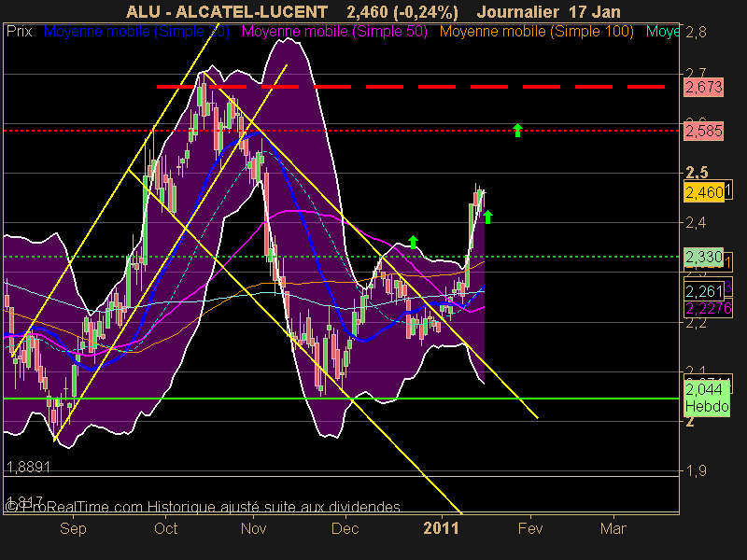Click the '17 Jan' date in the title
This screenshot has height=560, width=747.
(x=595, y=11)
